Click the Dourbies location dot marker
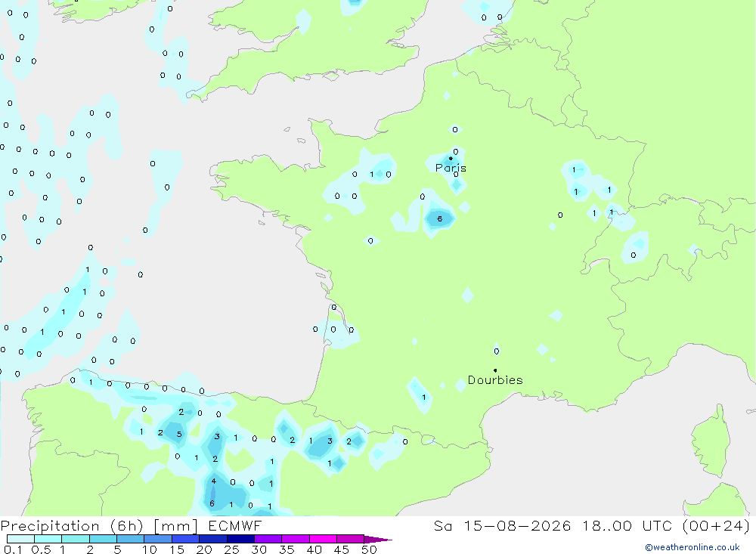This screenshot has width=756, height=554. [x=495, y=370]
